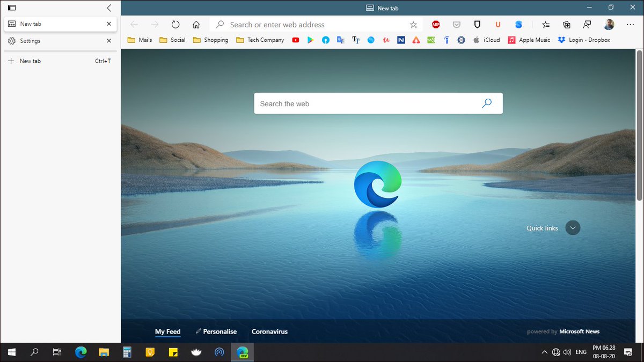Open the Mails bookmark folder

point(140,40)
